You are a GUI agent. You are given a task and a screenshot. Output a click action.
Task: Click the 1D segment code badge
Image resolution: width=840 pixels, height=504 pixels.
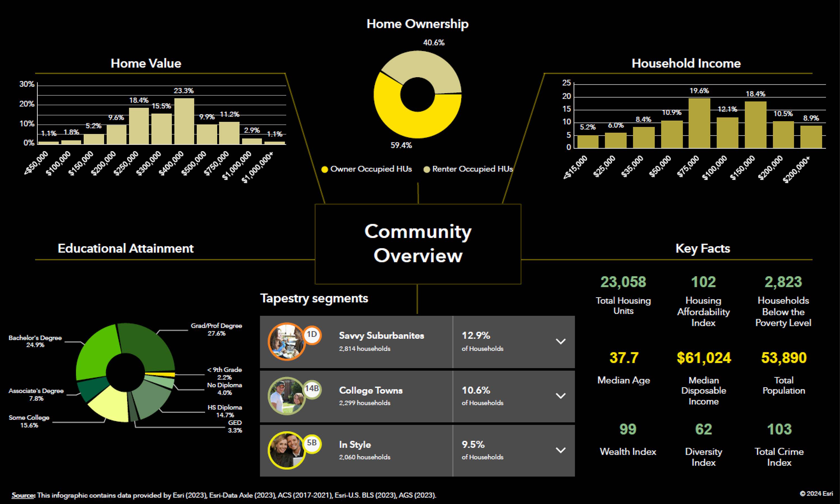pos(312,335)
